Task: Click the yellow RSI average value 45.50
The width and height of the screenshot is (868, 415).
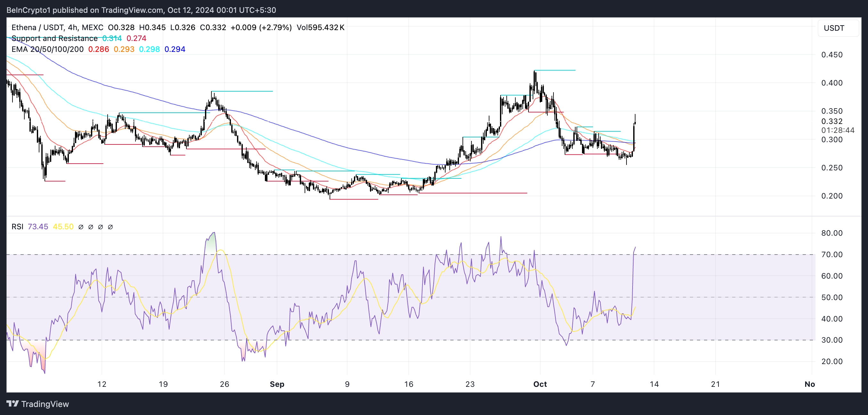Action: click(63, 227)
